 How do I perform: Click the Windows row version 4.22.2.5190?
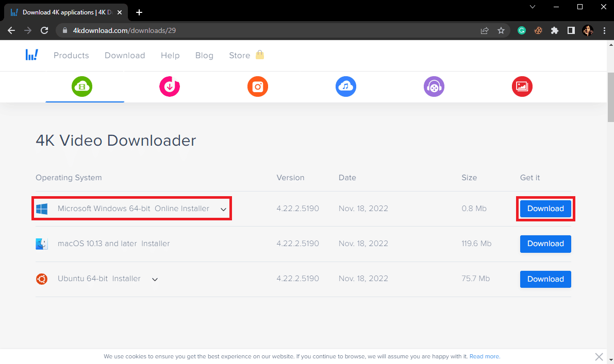[x=297, y=209]
